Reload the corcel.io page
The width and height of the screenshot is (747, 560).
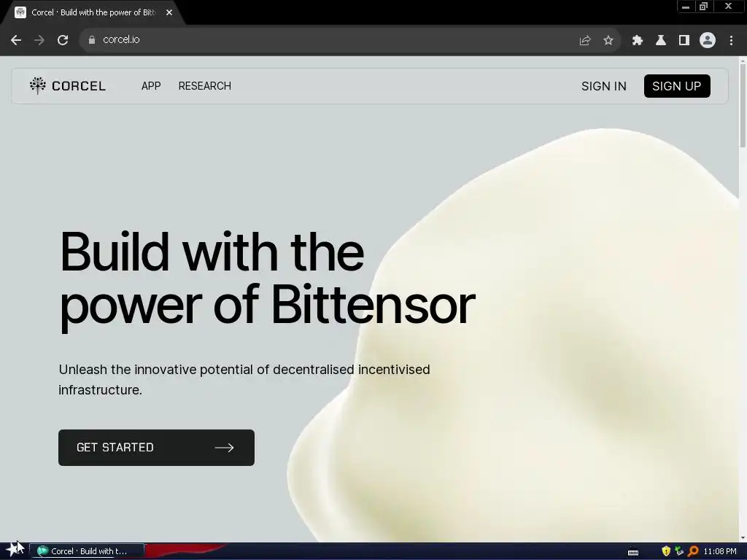click(63, 40)
